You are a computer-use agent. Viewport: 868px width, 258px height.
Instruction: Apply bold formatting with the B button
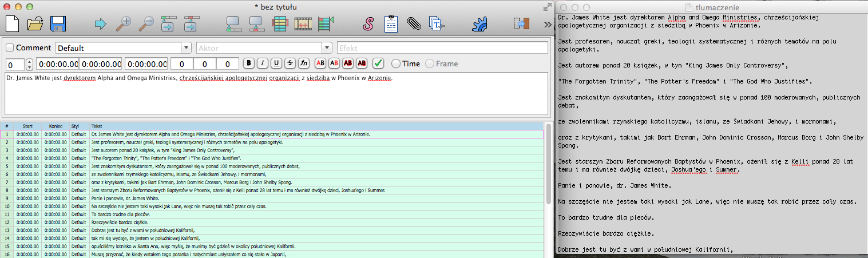click(249, 63)
